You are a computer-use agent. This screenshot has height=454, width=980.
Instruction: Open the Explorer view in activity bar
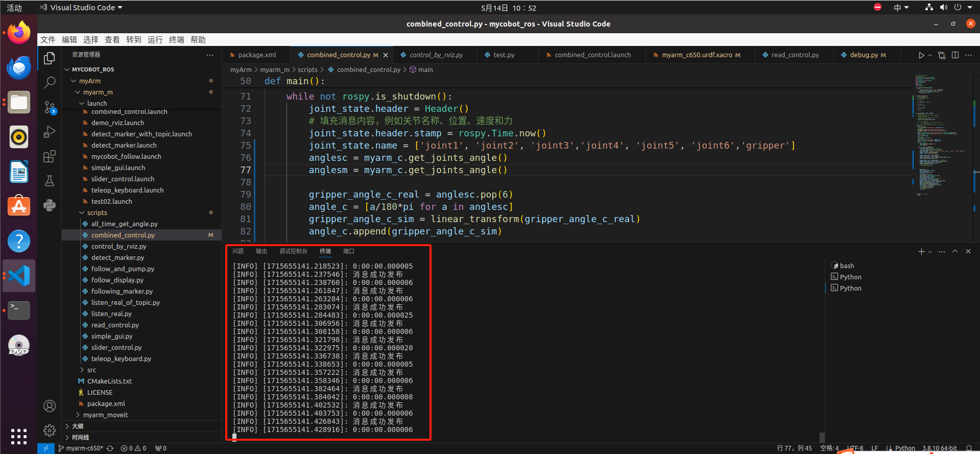(x=50, y=58)
